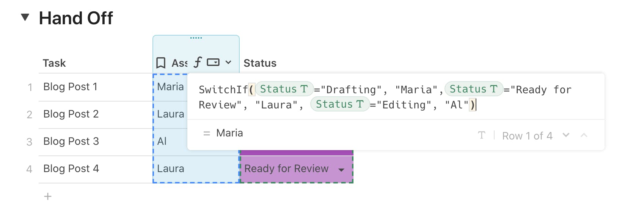644x210 pixels.
Task: Click the text type T icon in the result bar
Action: (482, 135)
